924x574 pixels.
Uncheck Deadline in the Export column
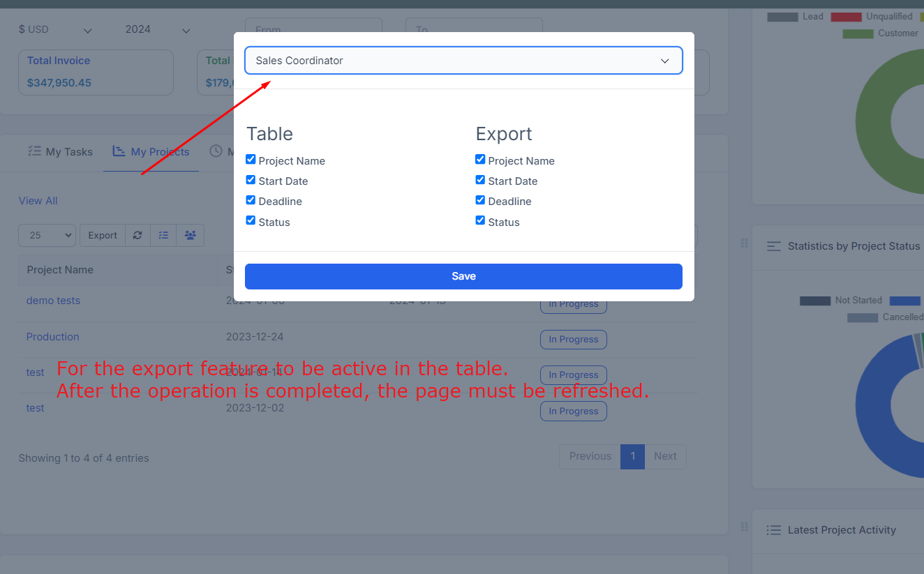[480, 200]
